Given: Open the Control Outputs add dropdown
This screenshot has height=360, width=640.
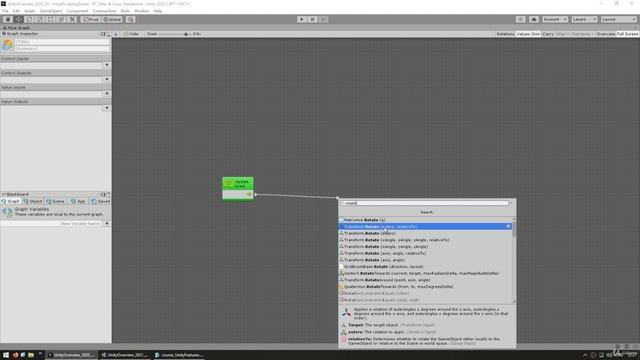Looking at the screenshot, I should coord(107,79).
